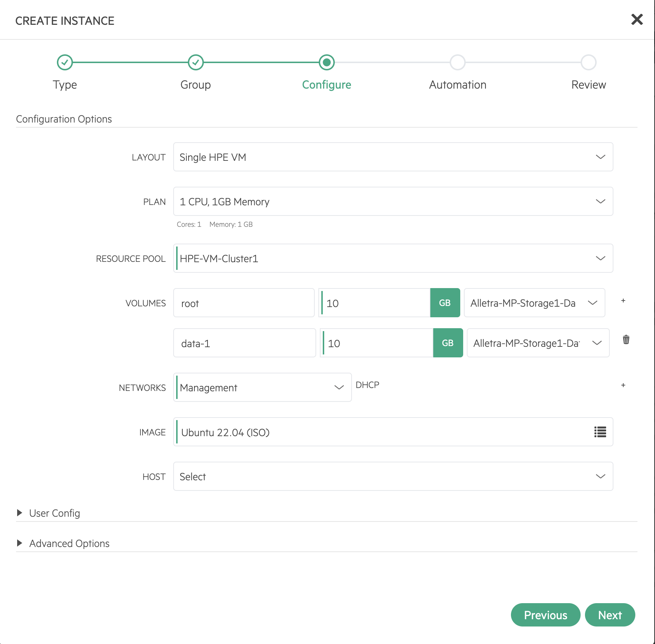Add a new volume with plus icon

(623, 300)
